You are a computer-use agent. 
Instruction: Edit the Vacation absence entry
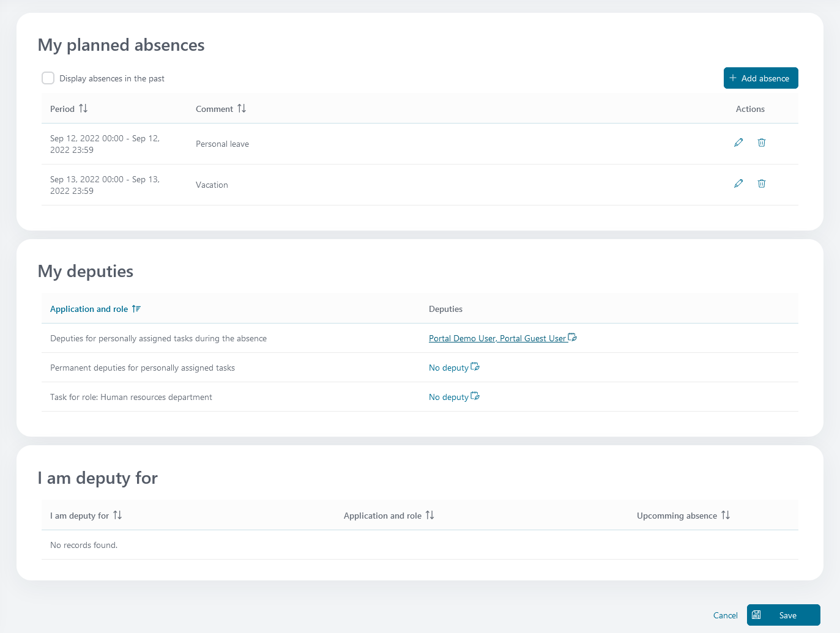tap(738, 183)
